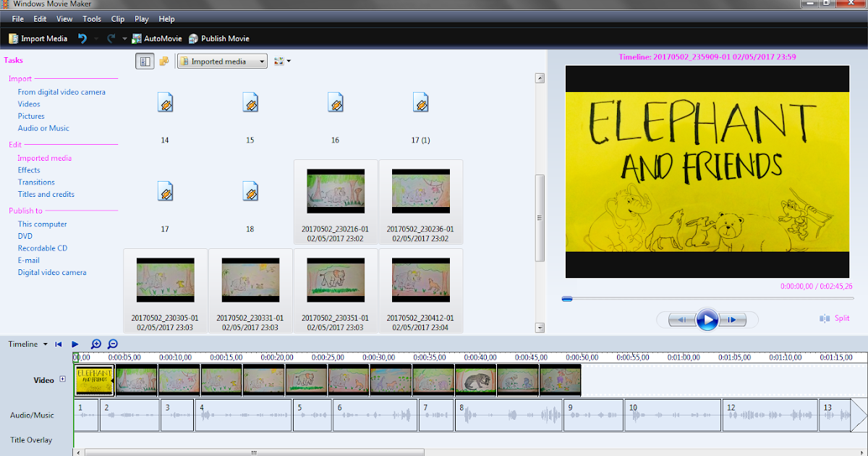
Task: Open the Undo history dropdown arrow
Action: [95, 38]
